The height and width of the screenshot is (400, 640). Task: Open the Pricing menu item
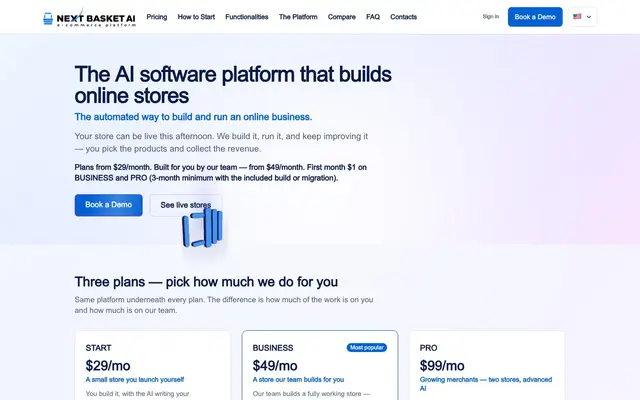157,17
